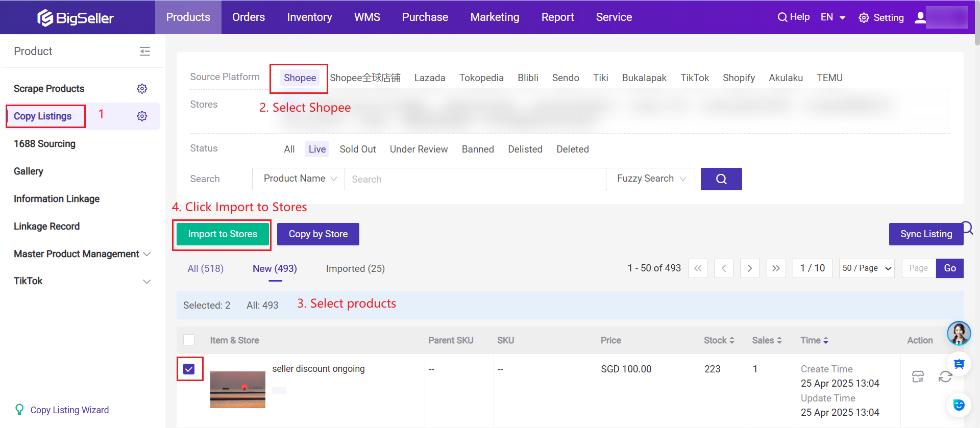Sort by Time column arrows
The width and height of the screenshot is (980, 428).
click(826, 340)
